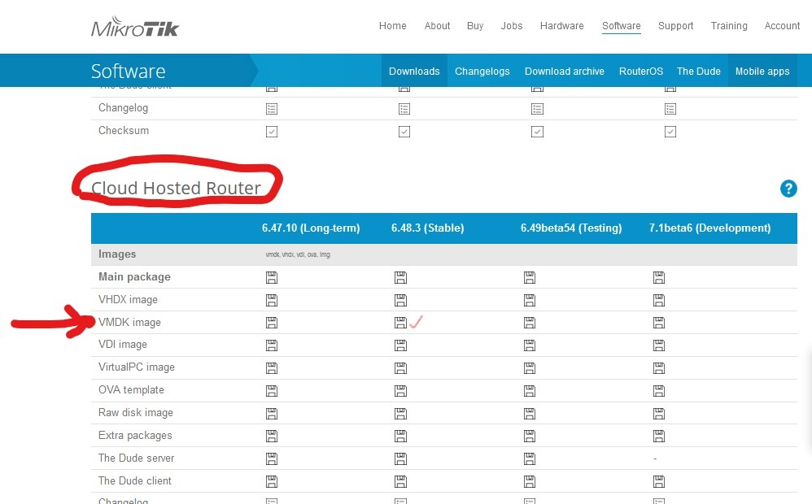Download The Dude server for 6.47.10 Long-term
Image resolution: width=812 pixels, height=504 pixels.
tap(272, 458)
